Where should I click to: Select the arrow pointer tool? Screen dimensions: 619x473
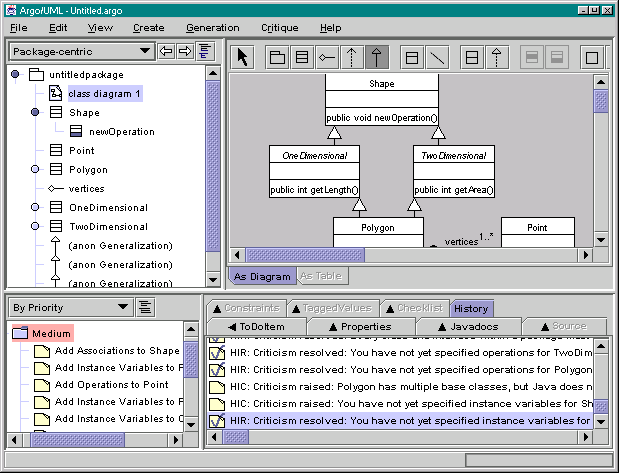point(243,57)
